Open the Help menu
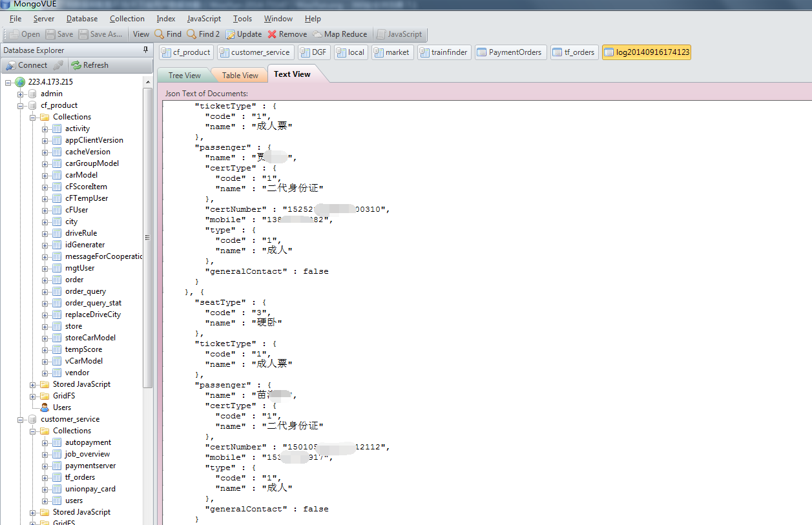 point(313,19)
